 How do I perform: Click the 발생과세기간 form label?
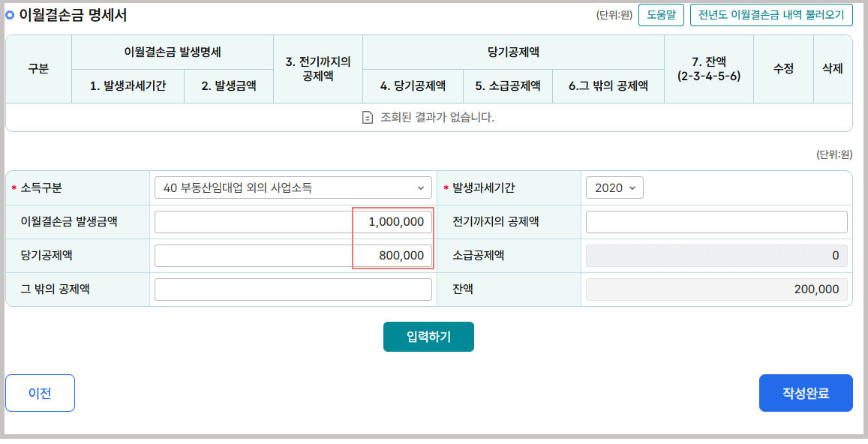point(483,187)
